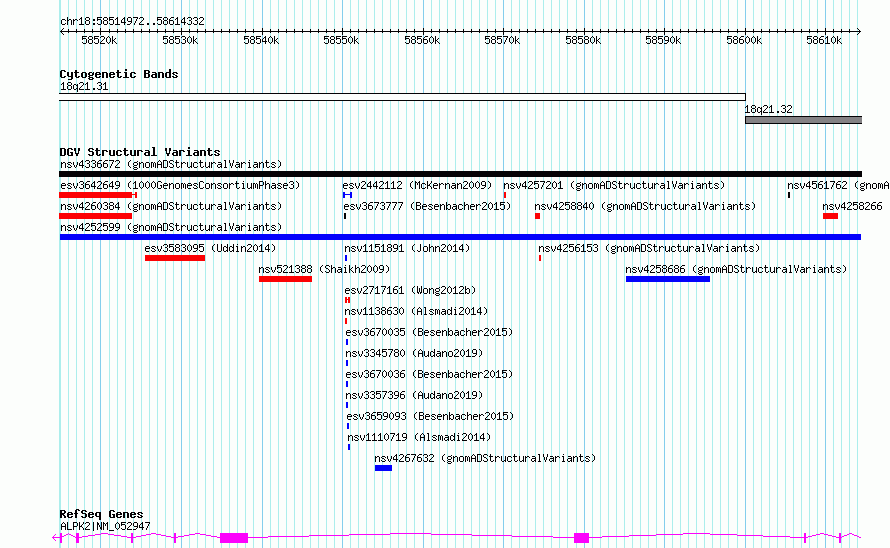Open esv2442112 (McKernan2009) label
The width and height of the screenshot is (890, 548).
point(417,186)
